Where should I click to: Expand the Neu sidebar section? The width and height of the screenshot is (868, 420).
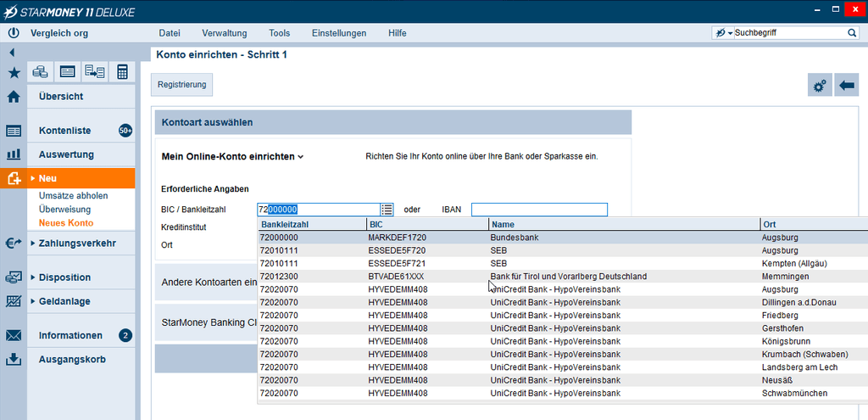pyautogui.click(x=33, y=178)
